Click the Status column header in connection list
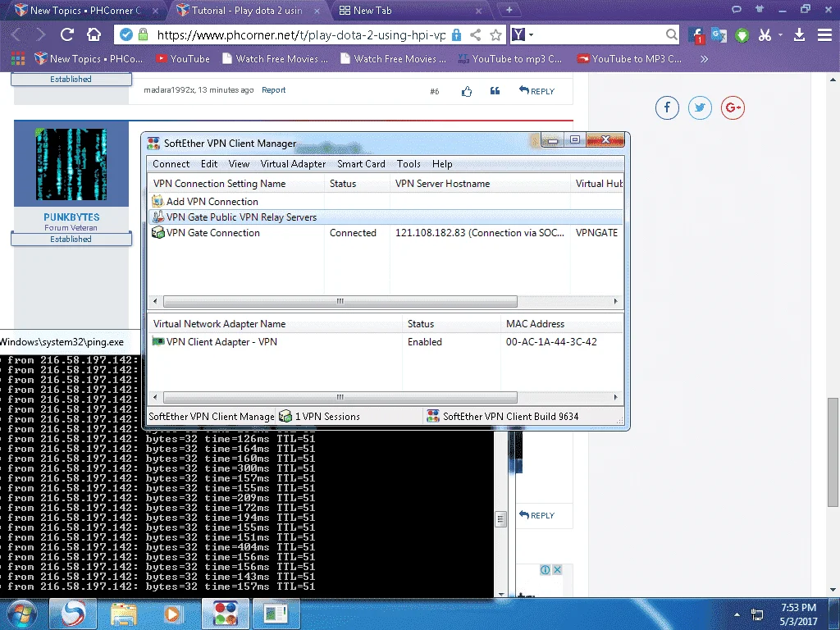The width and height of the screenshot is (840, 630). click(x=357, y=183)
